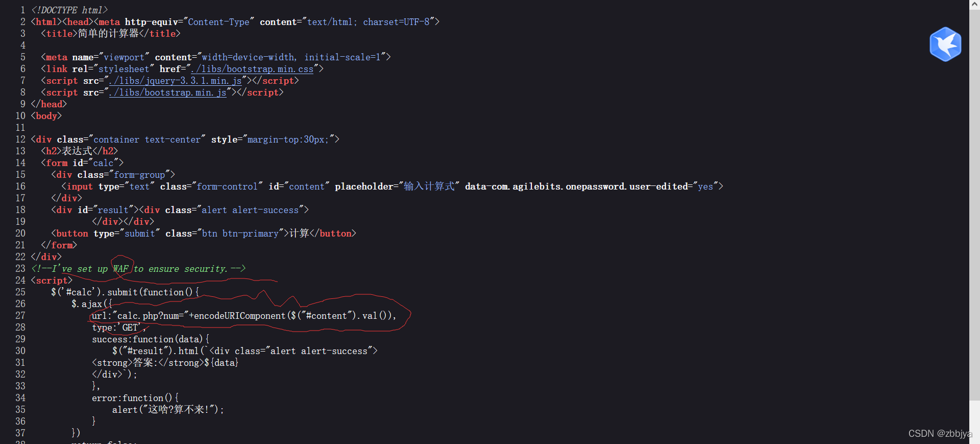Image resolution: width=980 pixels, height=444 pixels.
Task: Click the <!DOCTYPE html> text on line 1
Action: click(69, 10)
